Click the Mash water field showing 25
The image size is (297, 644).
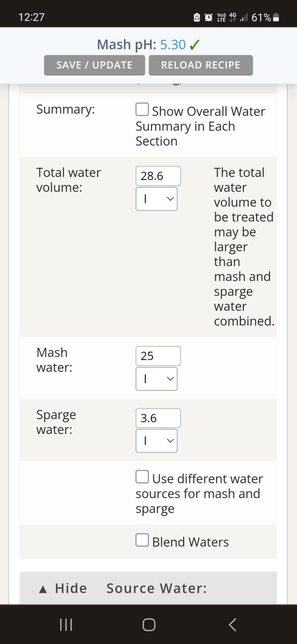[158, 356]
